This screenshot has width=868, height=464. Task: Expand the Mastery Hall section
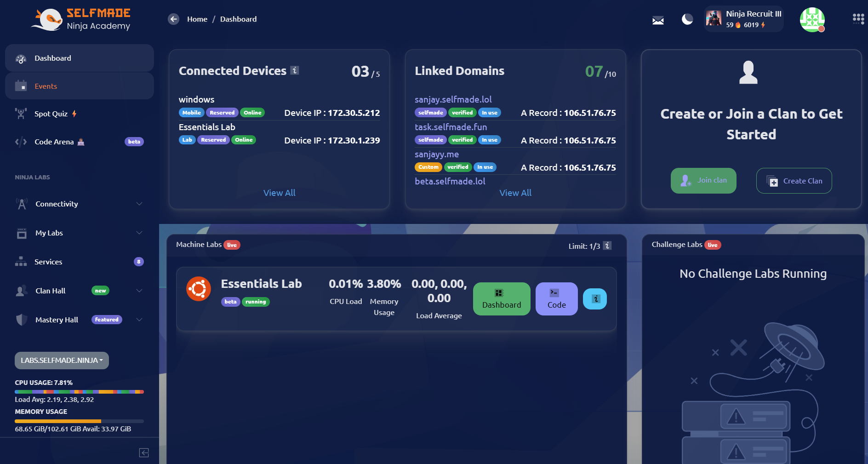click(x=79, y=320)
